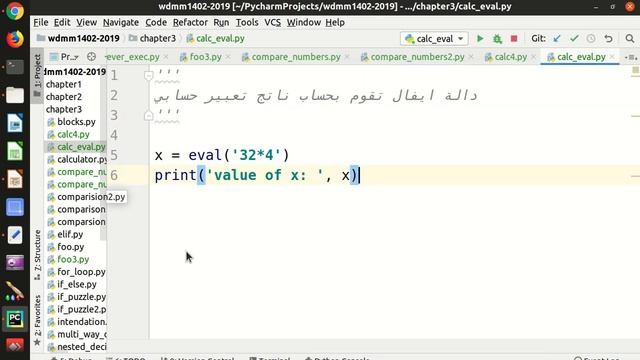
Task: Open the Edit menu
Action: coord(62,22)
